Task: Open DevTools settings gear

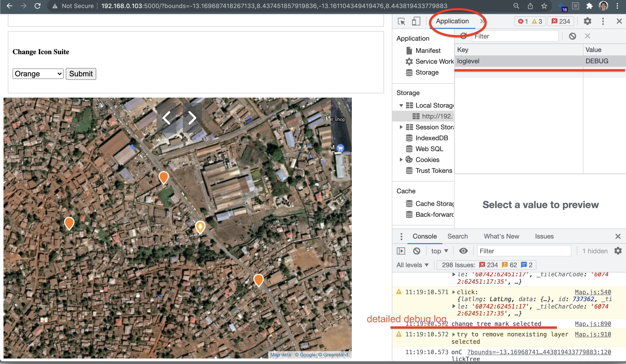Action: coord(587,21)
